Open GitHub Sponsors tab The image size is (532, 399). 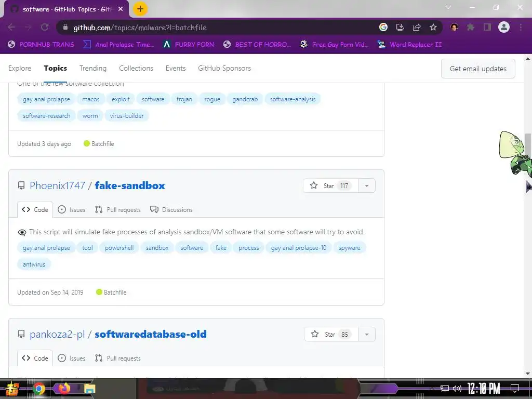coord(224,68)
